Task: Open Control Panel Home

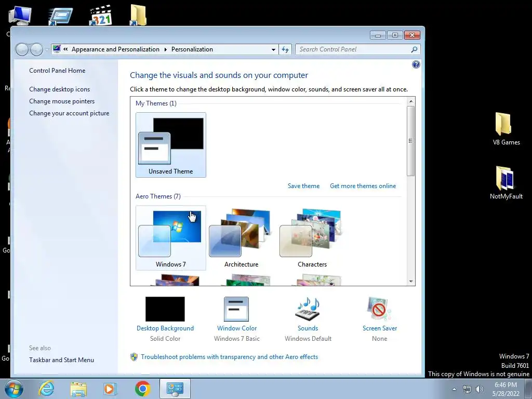Action: (x=57, y=71)
